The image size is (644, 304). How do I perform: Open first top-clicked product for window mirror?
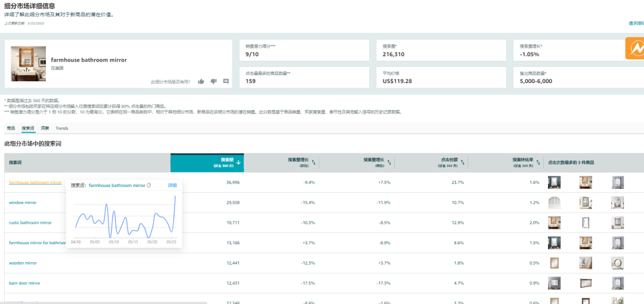(x=554, y=202)
